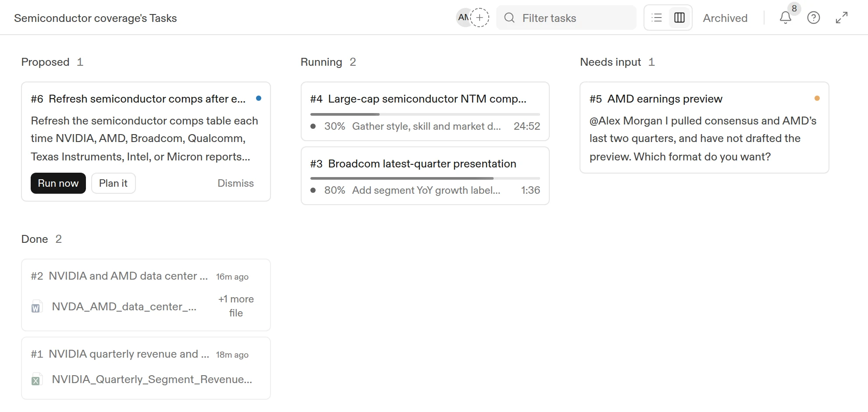Click the Done column header
Screen dimensions: 868x412
35,239
